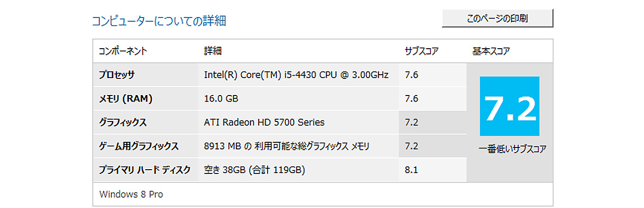644x208 pixels.
Task: Click the コンポーネント column header
Action: pyautogui.click(x=123, y=51)
